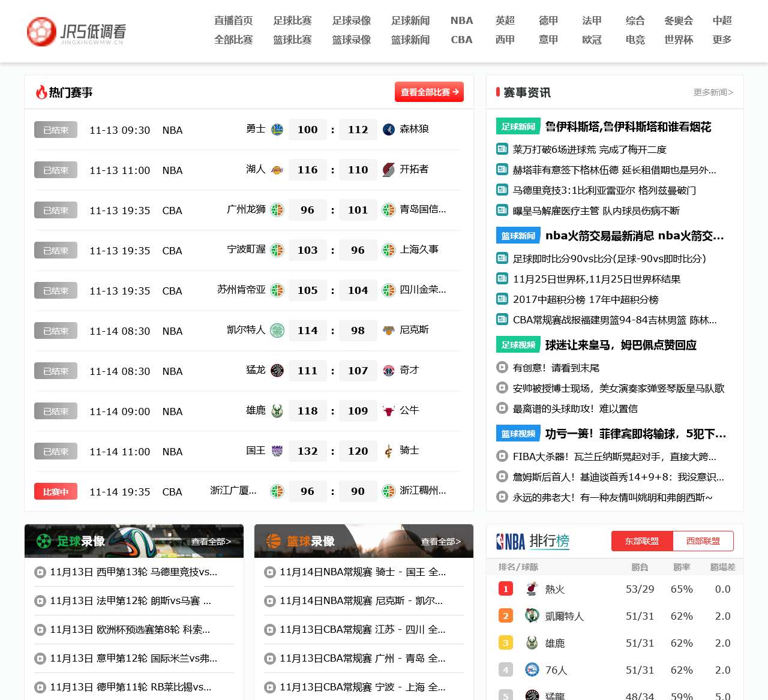Open 世界杯 from the navigation bar
Viewport: 768px width, 700px height.
pyautogui.click(x=679, y=40)
